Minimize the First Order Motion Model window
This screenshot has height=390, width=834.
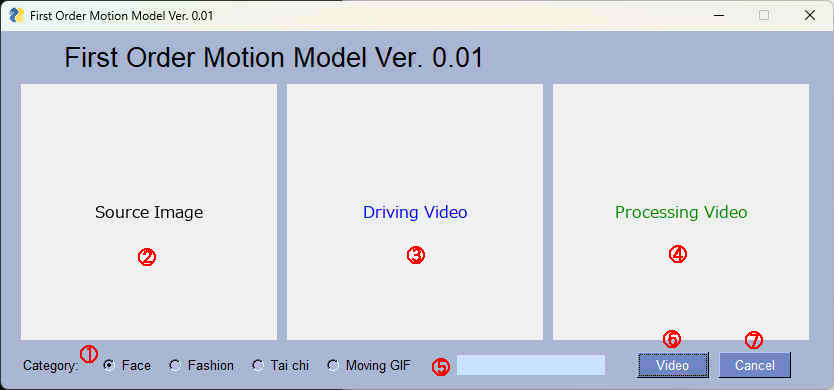tap(719, 15)
